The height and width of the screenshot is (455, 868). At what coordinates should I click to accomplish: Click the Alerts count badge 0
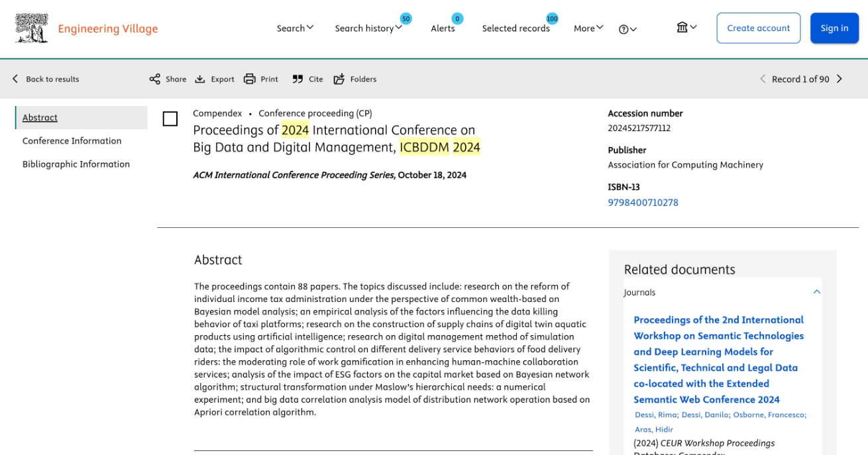pos(457,19)
